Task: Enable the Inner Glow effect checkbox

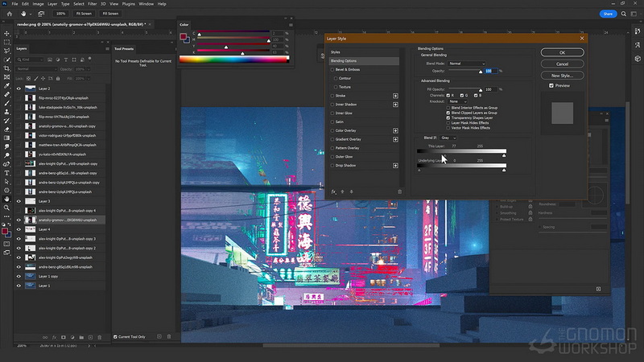Action: tap(332, 113)
